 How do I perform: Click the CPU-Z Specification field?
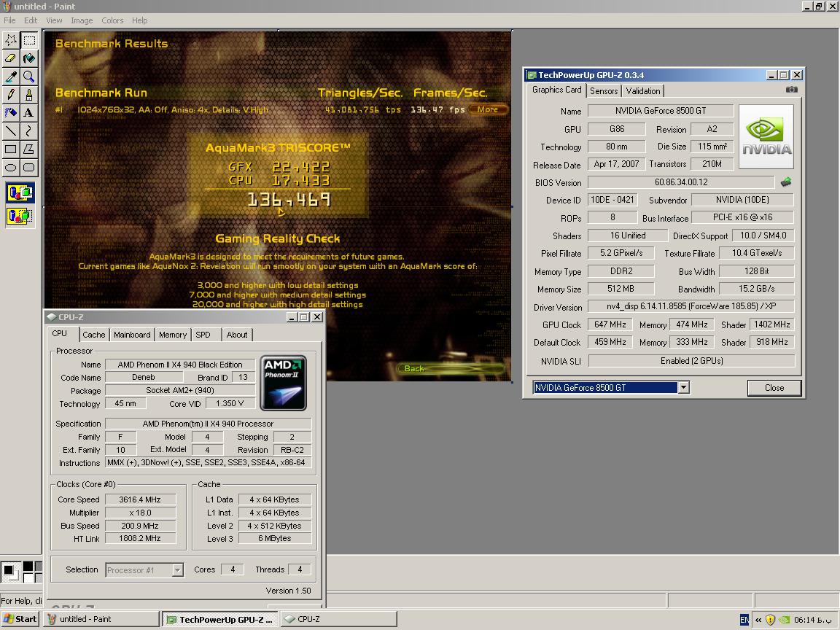tap(208, 423)
